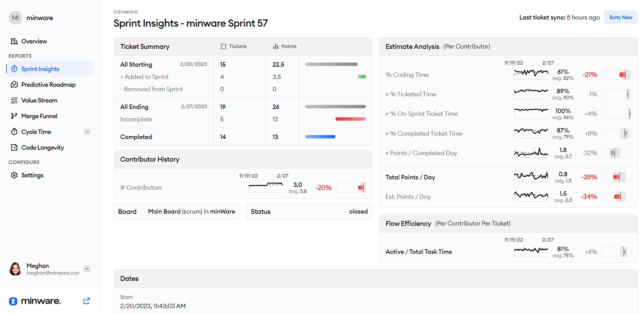Viewport: 644px width, 314px height.
Task: Click the Tickets icon in Ticket Summary header
Action: 224,46
